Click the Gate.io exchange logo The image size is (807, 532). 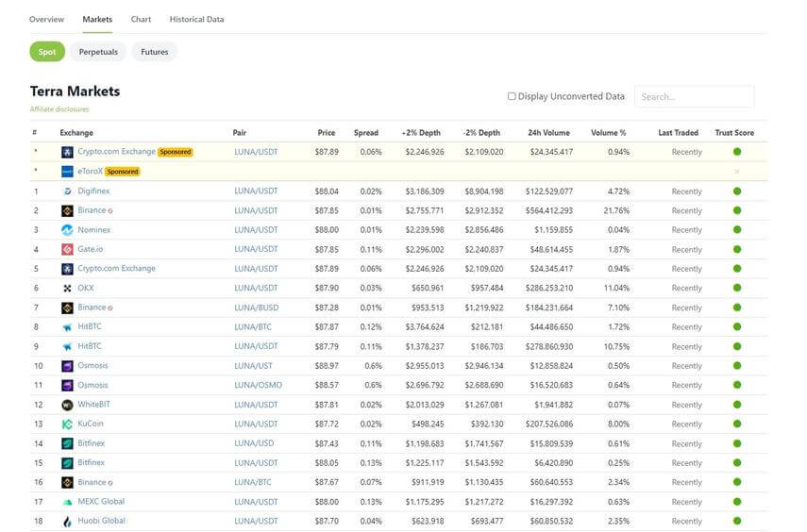coord(67,250)
